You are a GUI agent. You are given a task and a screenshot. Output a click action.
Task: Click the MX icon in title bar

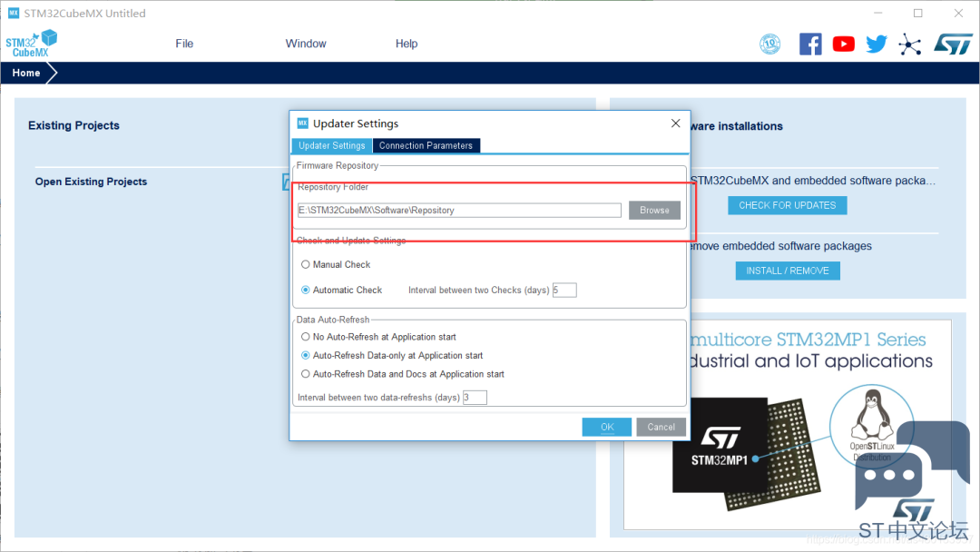13,13
